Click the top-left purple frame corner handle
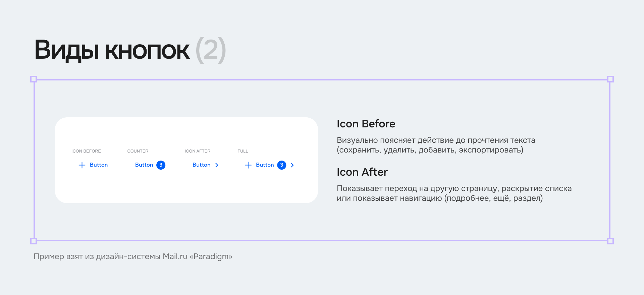The width and height of the screenshot is (644, 295). pos(34,79)
